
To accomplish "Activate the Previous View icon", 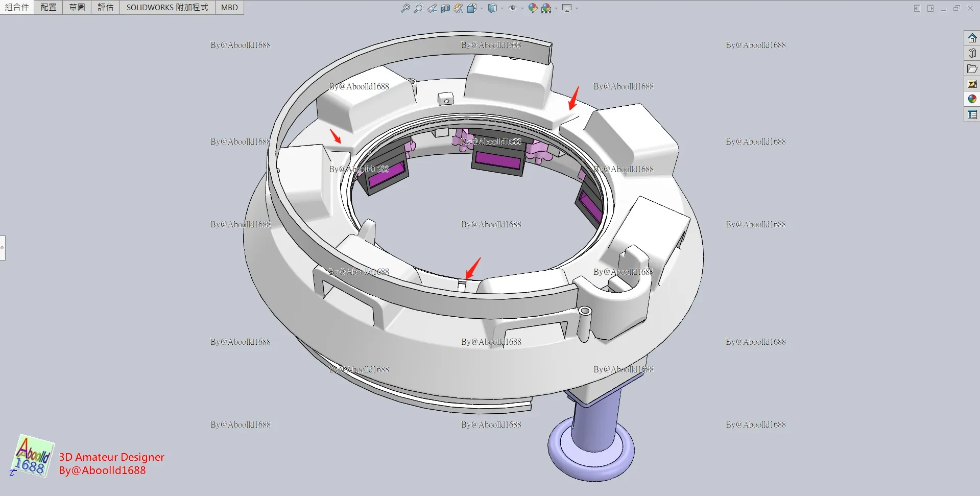I will point(432,8).
